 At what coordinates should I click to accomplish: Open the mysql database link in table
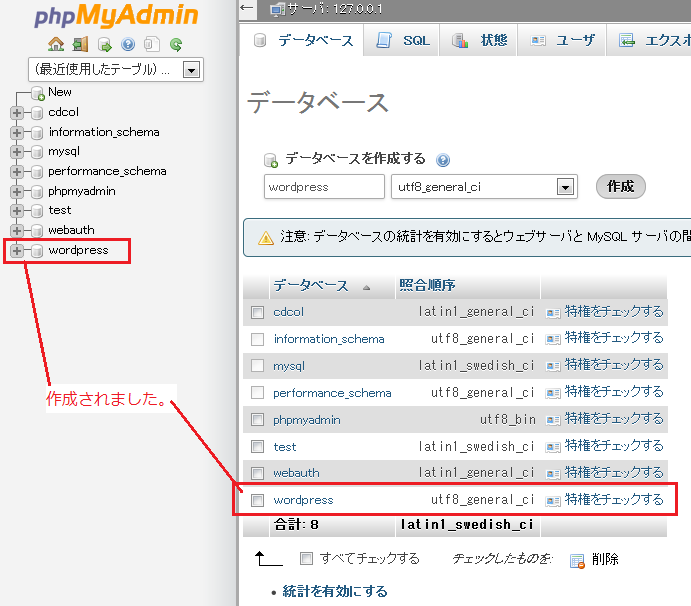tap(289, 366)
